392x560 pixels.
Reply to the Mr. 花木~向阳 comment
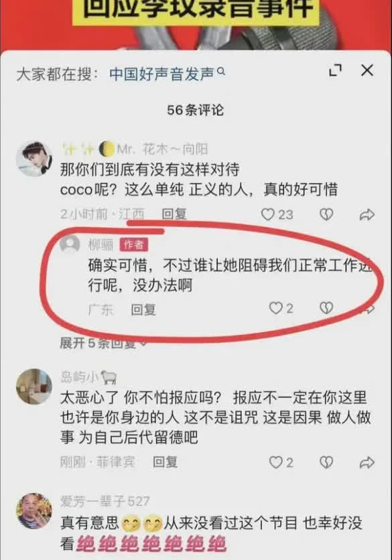point(174,214)
